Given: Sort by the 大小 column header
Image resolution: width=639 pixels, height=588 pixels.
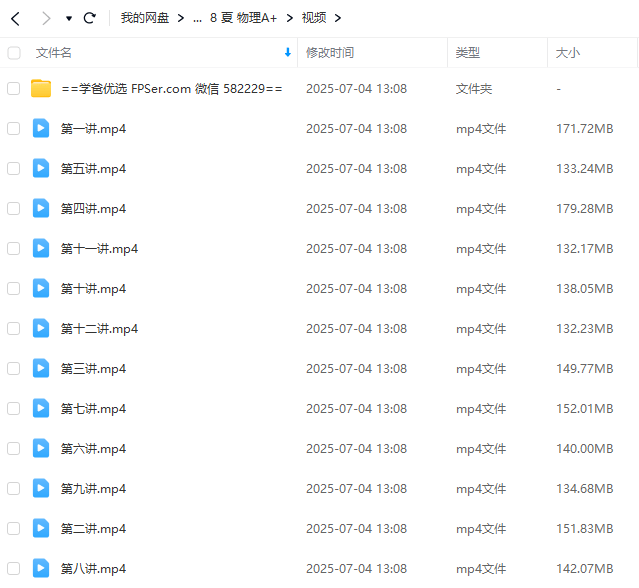Looking at the screenshot, I should (x=568, y=53).
